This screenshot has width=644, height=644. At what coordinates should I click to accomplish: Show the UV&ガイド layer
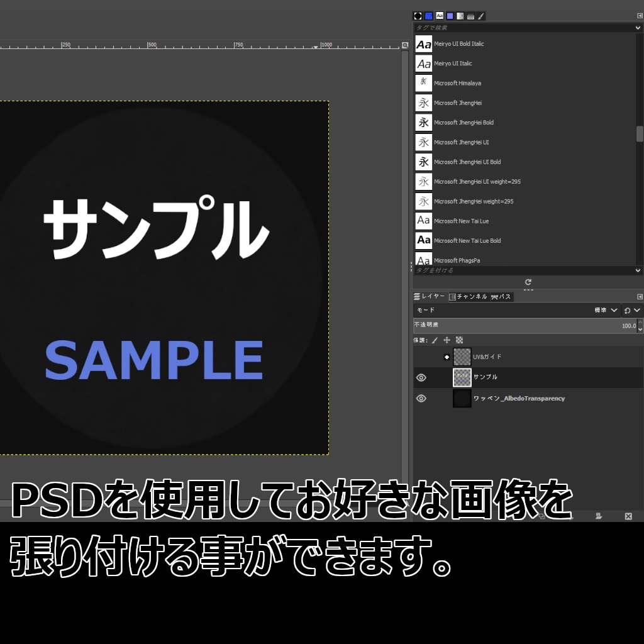[421, 357]
